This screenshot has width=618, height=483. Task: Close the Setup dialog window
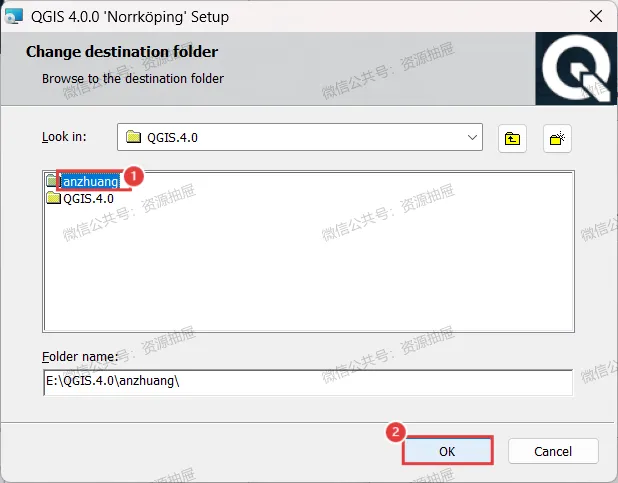[x=596, y=16]
